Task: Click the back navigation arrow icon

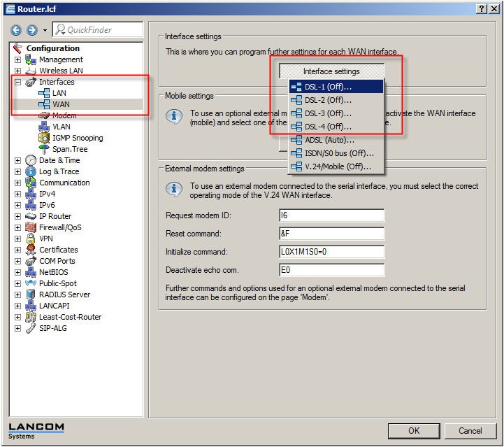Action: coord(16,30)
